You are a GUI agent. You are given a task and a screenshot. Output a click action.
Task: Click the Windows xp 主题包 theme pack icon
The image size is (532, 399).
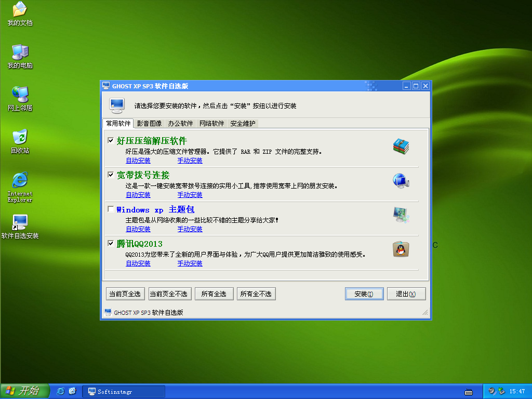(401, 215)
